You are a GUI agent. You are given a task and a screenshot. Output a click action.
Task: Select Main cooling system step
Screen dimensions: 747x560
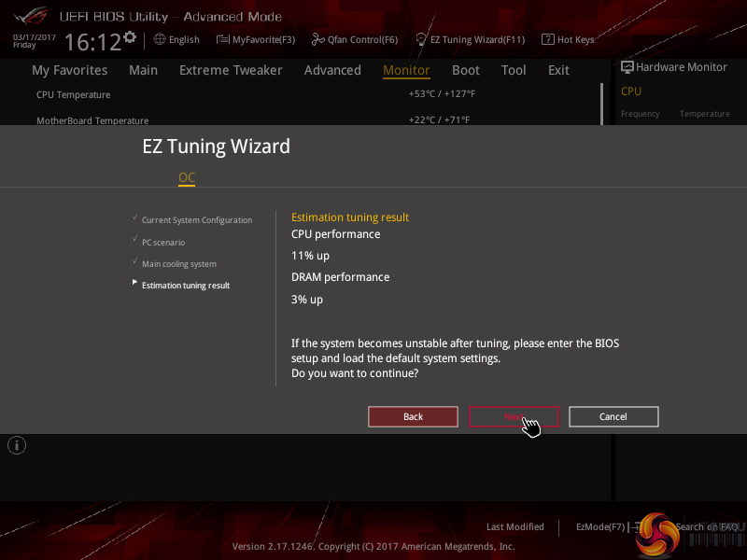(x=179, y=264)
